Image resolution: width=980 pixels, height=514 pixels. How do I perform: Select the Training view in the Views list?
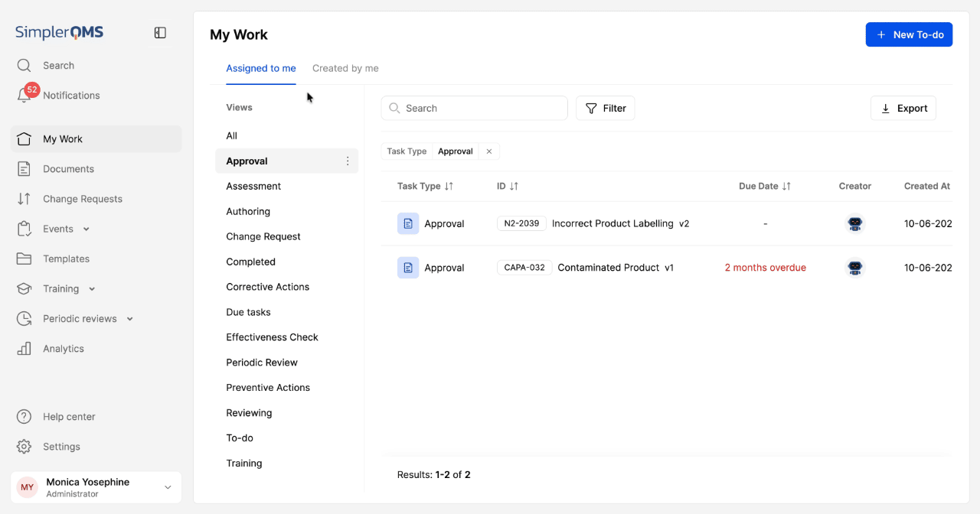coord(287,464)
